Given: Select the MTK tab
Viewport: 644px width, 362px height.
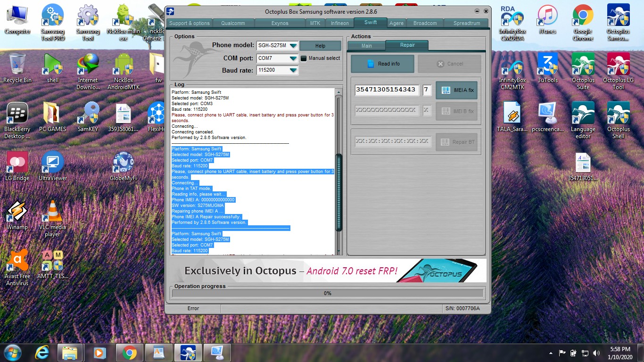Looking at the screenshot, I should (315, 23).
